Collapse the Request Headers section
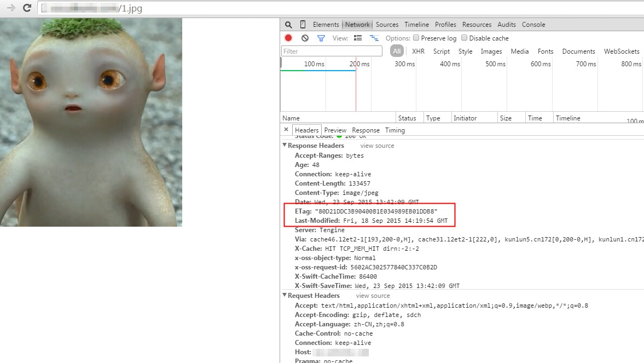 point(285,295)
